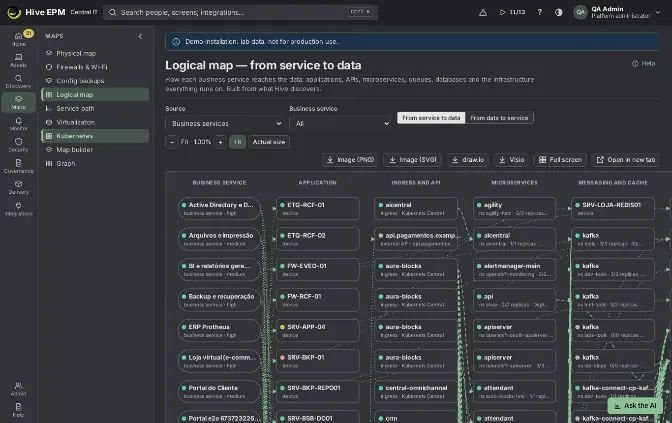Select the Logical map menu item
This screenshot has width=672, height=423.
click(95, 94)
